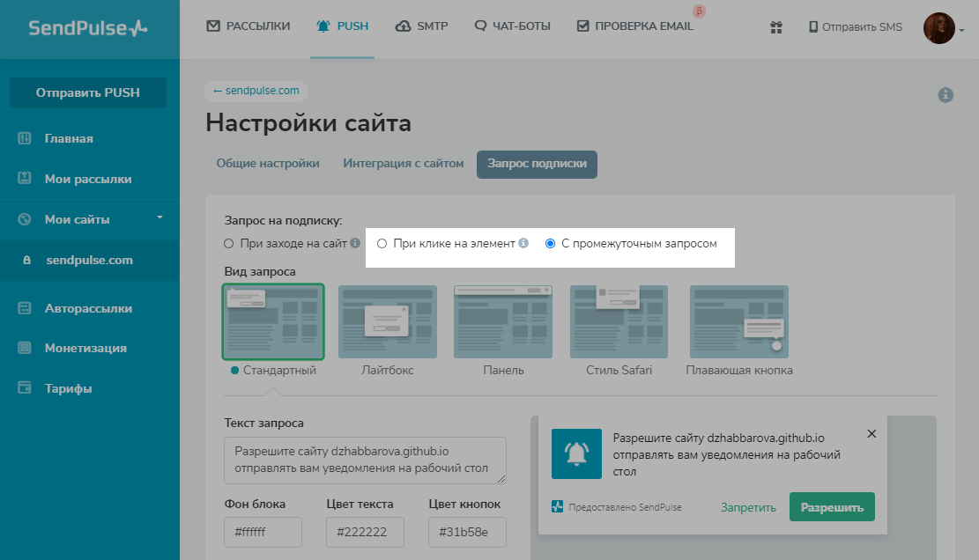The height and width of the screenshot is (560, 979).
Task: Open the 'SMTP' top menu
Action: click(422, 26)
